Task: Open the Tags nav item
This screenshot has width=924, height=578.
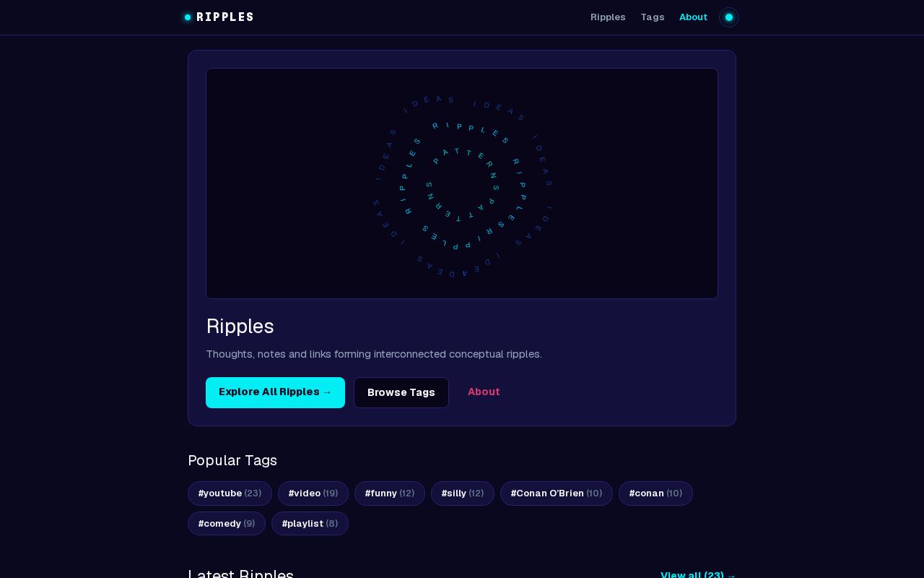Action: pyautogui.click(x=653, y=17)
